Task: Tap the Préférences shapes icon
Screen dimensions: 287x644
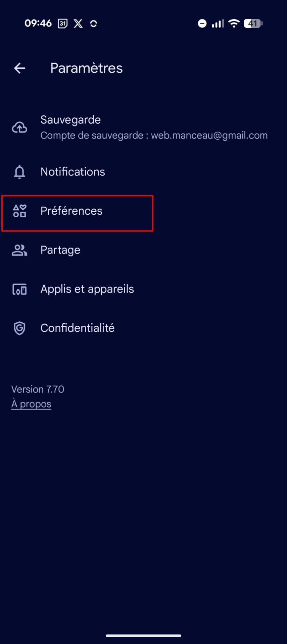Action: click(19, 211)
